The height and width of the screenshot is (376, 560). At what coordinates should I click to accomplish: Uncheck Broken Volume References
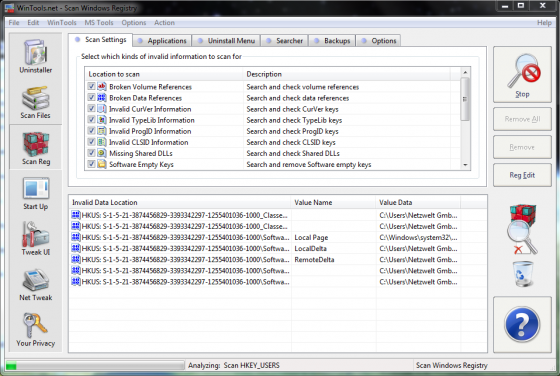point(91,86)
